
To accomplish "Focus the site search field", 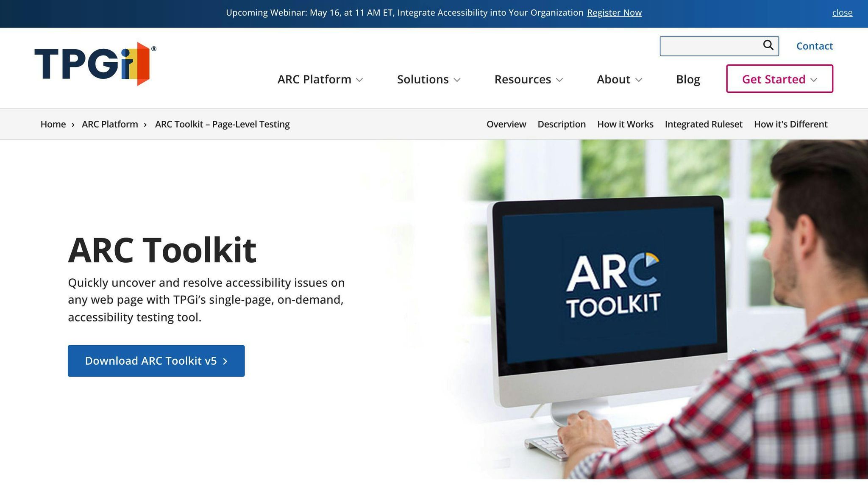I will click(x=719, y=46).
